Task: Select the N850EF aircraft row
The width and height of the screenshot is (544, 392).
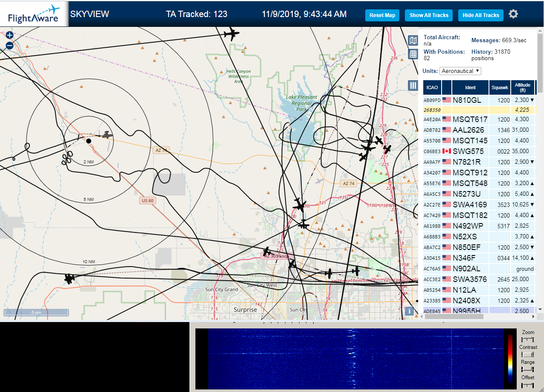Action: (479, 247)
